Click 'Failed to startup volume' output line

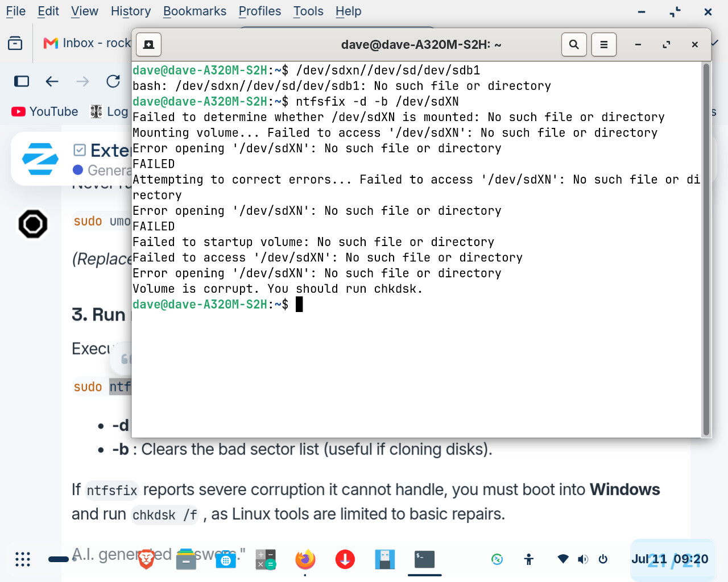(x=313, y=242)
